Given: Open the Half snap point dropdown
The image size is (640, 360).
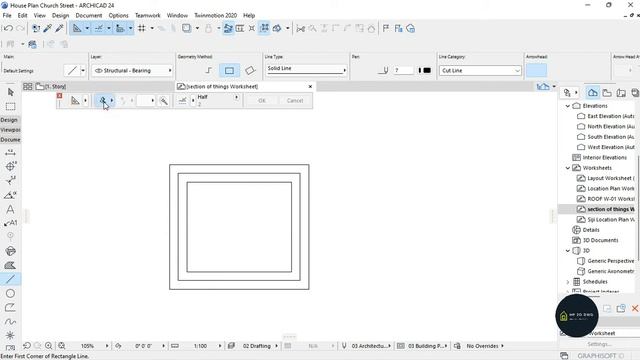Looking at the screenshot, I should (236, 97).
